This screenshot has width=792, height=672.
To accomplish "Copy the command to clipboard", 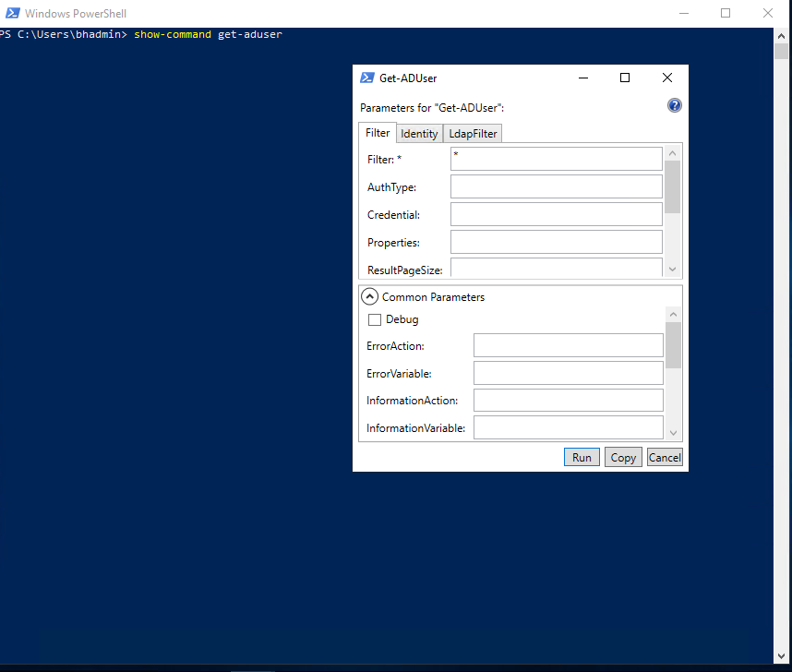I will pyautogui.click(x=623, y=457).
